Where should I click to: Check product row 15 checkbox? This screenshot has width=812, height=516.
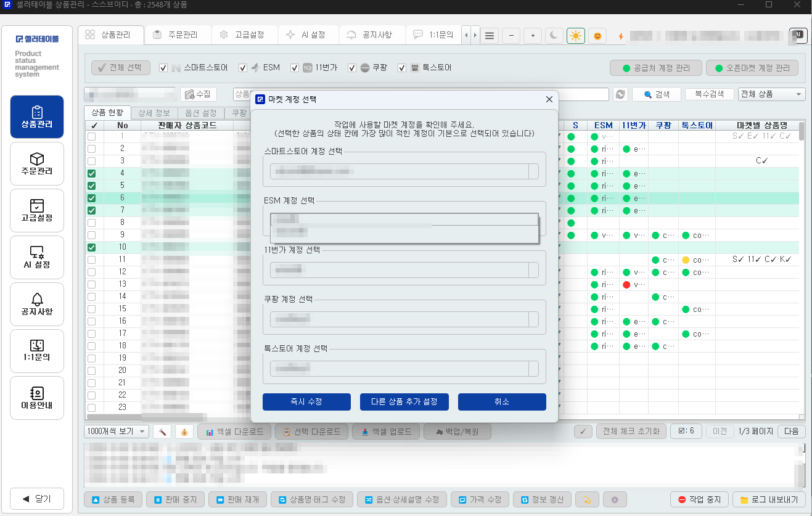92,309
